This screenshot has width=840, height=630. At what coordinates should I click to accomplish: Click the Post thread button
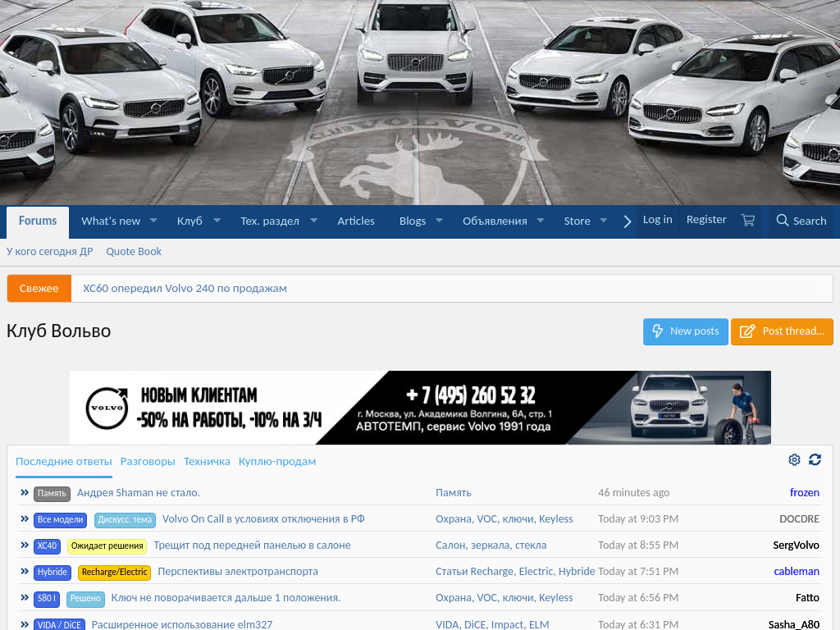tap(782, 331)
